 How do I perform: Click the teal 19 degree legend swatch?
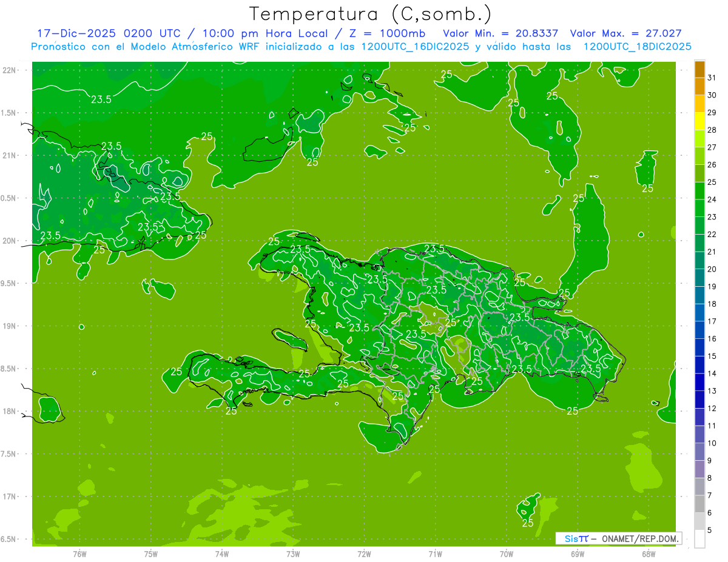click(699, 278)
